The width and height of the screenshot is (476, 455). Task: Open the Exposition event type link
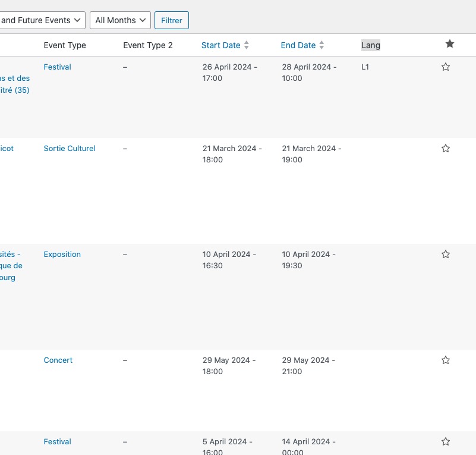(62, 254)
